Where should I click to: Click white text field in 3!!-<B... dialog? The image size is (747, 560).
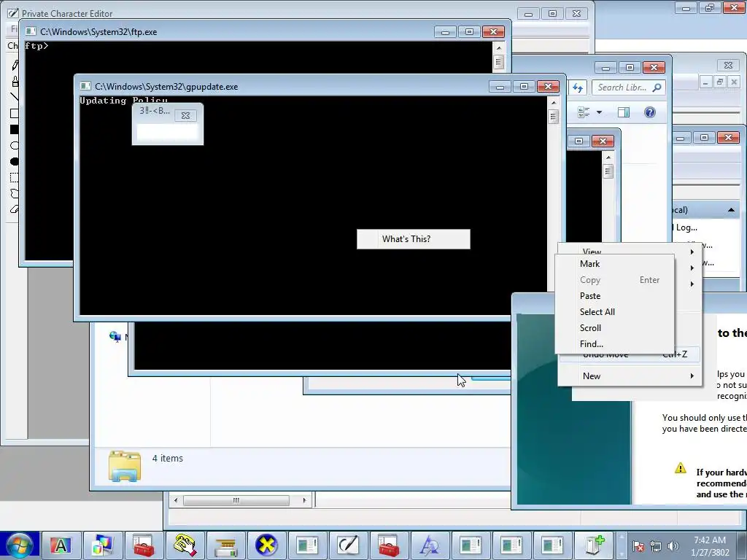click(x=167, y=133)
